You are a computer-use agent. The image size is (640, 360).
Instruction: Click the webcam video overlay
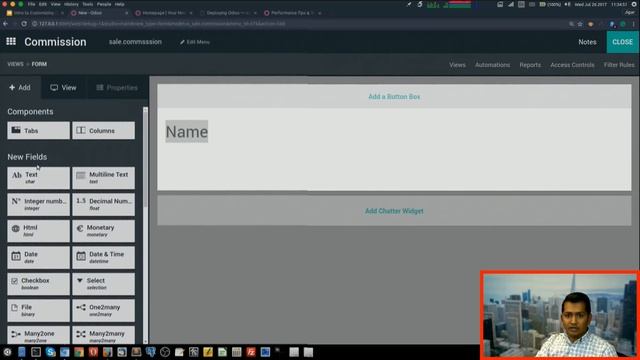click(x=559, y=315)
